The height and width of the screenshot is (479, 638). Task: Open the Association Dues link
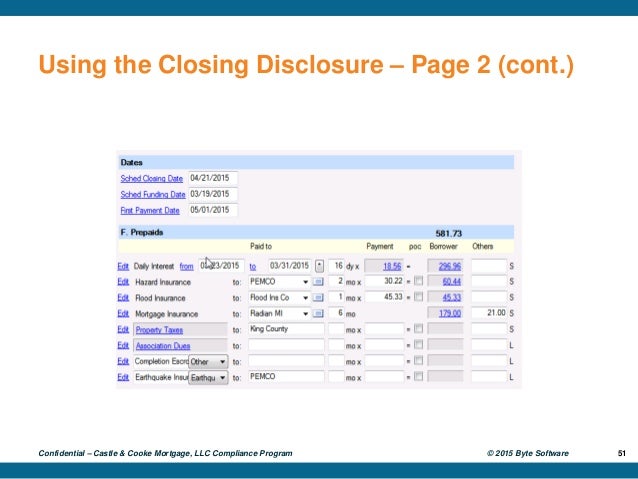pyautogui.click(x=163, y=346)
